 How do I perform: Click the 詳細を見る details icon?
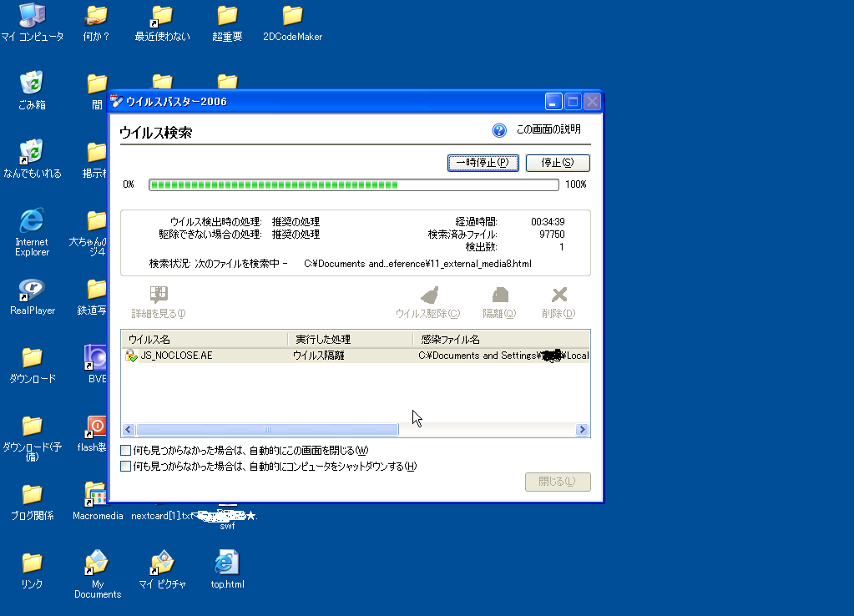coord(159,295)
